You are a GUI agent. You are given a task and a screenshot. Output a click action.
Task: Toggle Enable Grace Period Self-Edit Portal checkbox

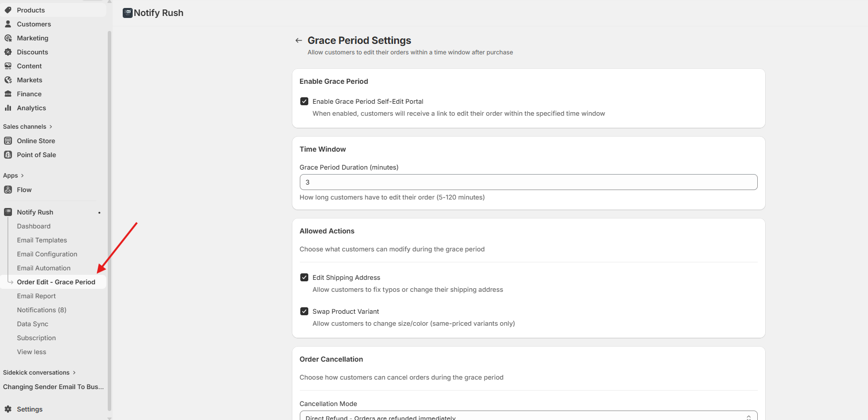pos(304,101)
